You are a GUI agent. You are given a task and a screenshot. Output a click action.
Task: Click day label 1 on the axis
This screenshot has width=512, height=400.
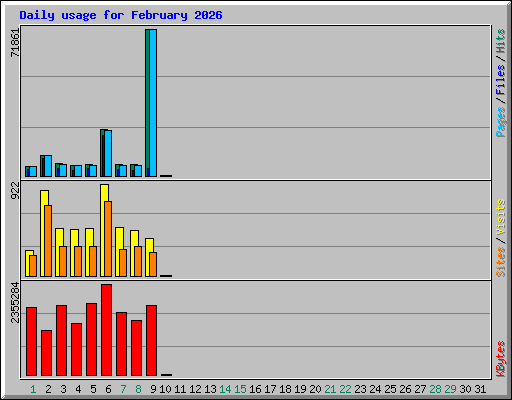point(33,389)
